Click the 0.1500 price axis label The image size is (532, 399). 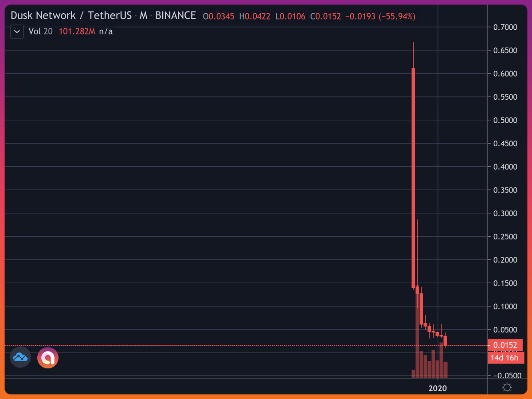pyautogui.click(x=505, y=283)
